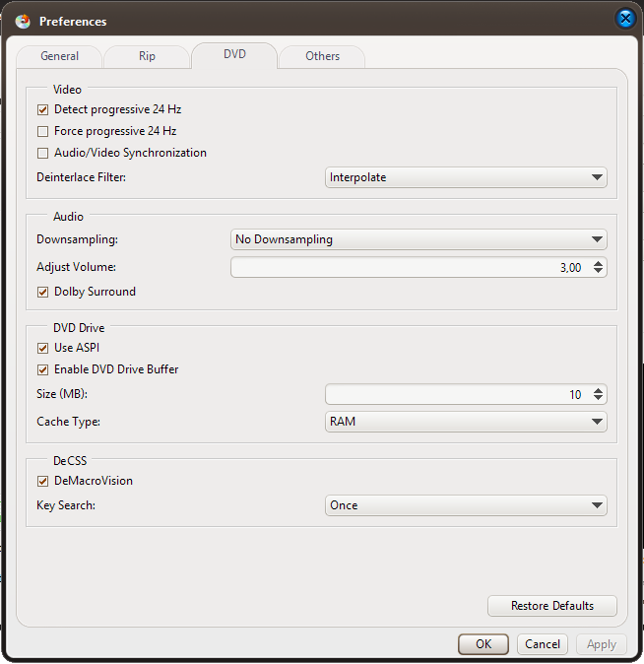The width and height of the screenshot is (644, 664).
Task: Click the Apply button
Action: pyautogui.click(x=602, y=644)
